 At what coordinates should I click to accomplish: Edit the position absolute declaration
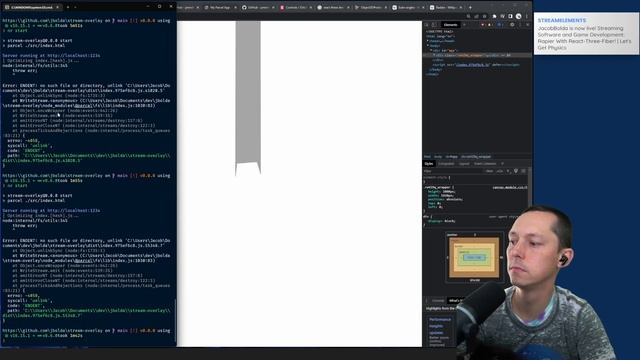pos(445,199)
